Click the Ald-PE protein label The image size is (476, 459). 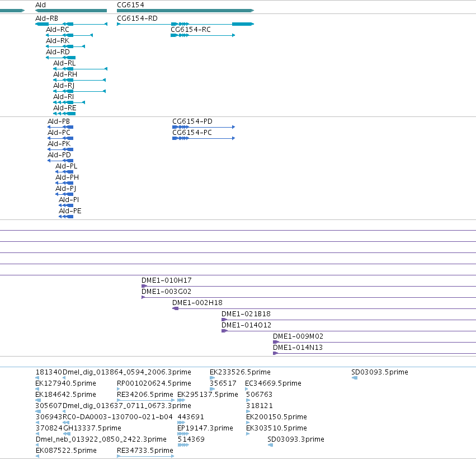pos(70,211)
